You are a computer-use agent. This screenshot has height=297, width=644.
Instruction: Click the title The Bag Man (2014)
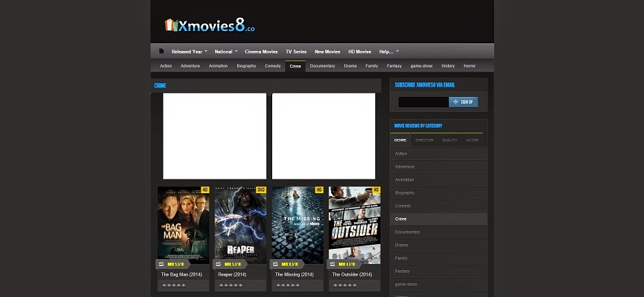181,274
